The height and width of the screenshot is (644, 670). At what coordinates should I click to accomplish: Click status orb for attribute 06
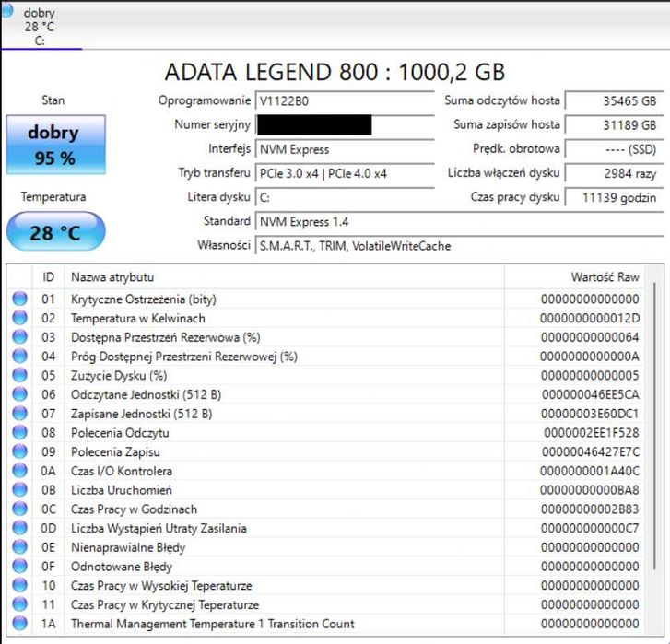tap(19, 394)
